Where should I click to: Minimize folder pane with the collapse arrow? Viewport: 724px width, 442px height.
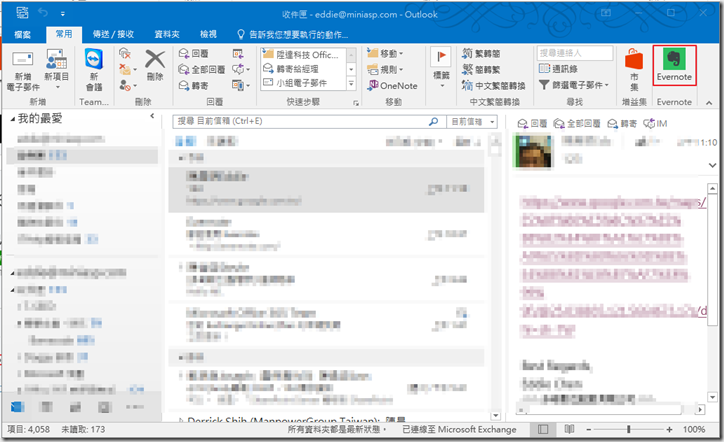tap(152, 116)
